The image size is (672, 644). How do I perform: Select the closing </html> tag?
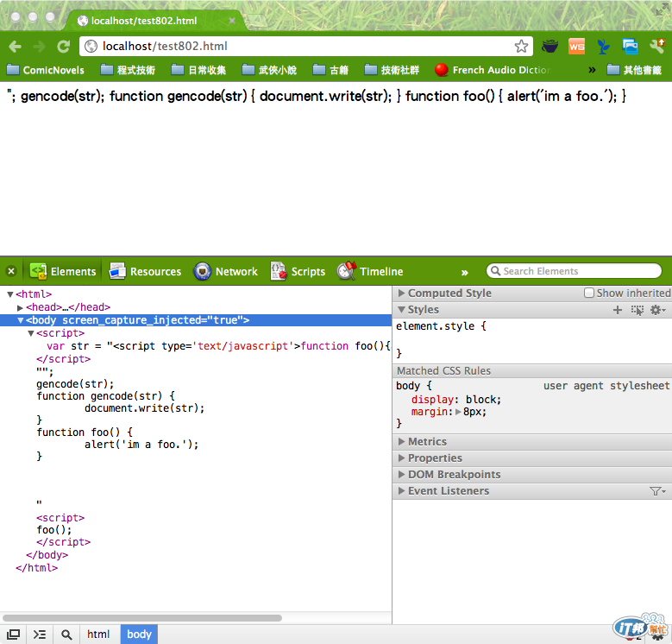click(36, 568)
